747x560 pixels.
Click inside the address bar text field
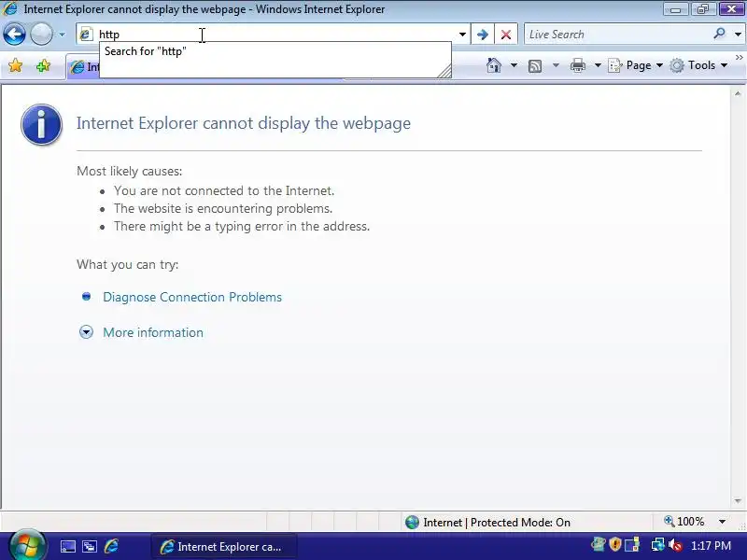[x=276, y=35]
